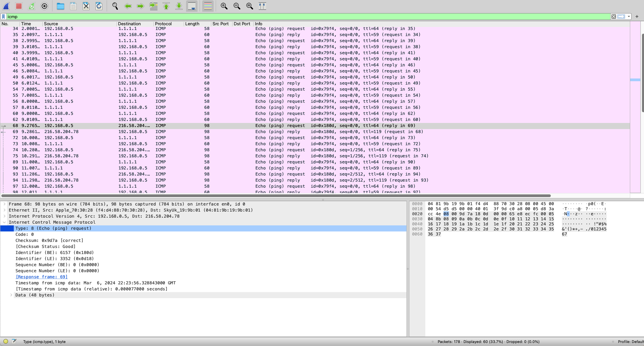Screen dimensions: 644x346
Task: Toggle auto-scroll during live capture
Action: (192, 6)
